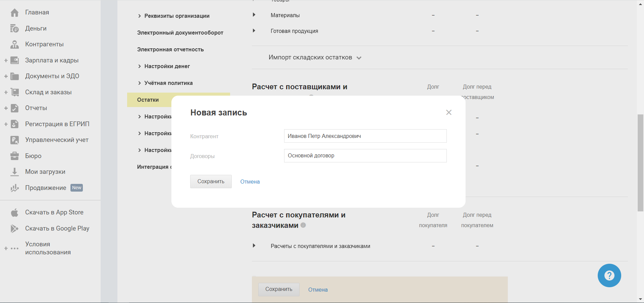Open the blue help question-mark button
The width and height of the screenshot is (644, 303).
click(x=609, y=275)
